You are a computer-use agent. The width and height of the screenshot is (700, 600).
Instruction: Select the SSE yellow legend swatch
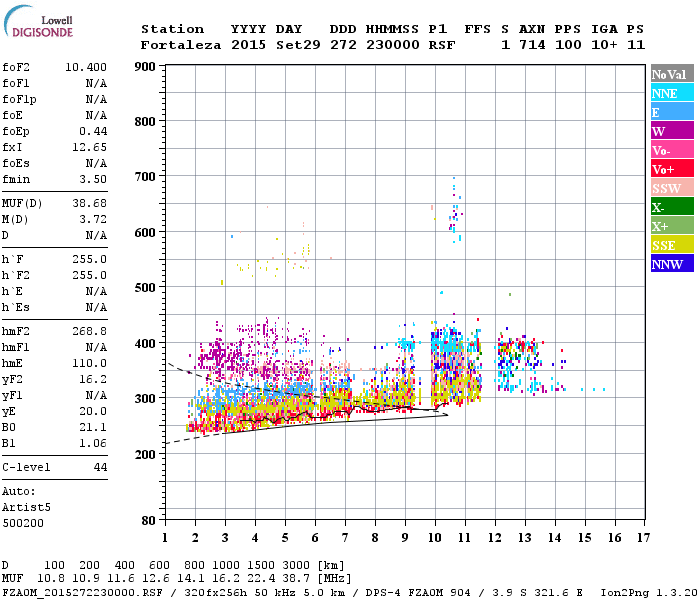[672, 245]
